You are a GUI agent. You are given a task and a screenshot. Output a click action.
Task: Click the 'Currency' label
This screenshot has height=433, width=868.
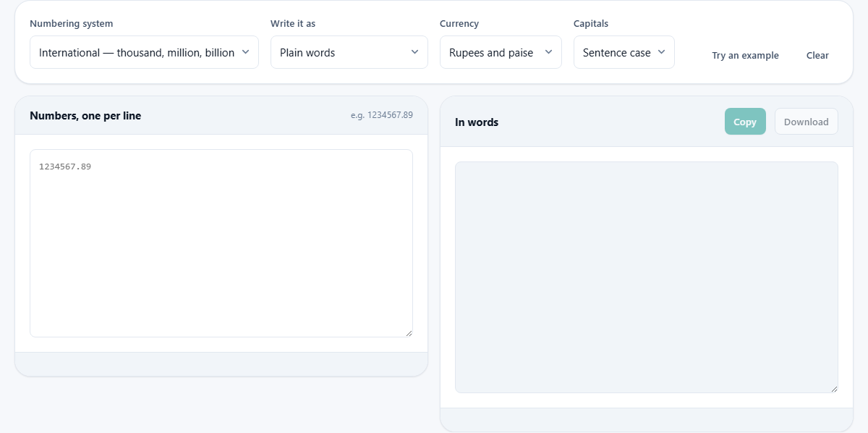459,24
